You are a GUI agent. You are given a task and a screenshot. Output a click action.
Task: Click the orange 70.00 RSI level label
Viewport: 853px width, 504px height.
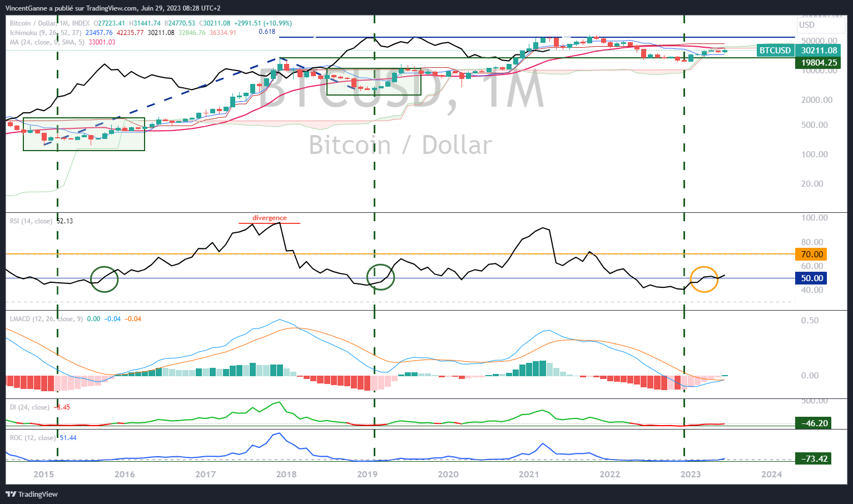[811, 255]
